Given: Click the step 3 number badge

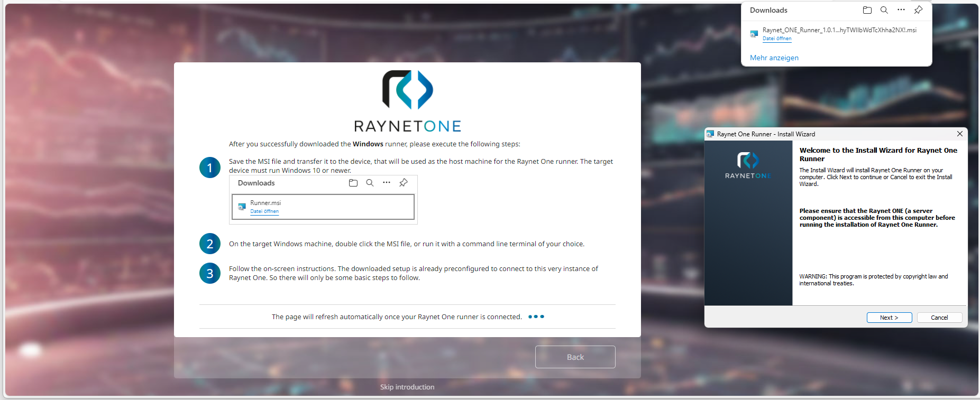Looking at the screenshot, I should 210,273.
